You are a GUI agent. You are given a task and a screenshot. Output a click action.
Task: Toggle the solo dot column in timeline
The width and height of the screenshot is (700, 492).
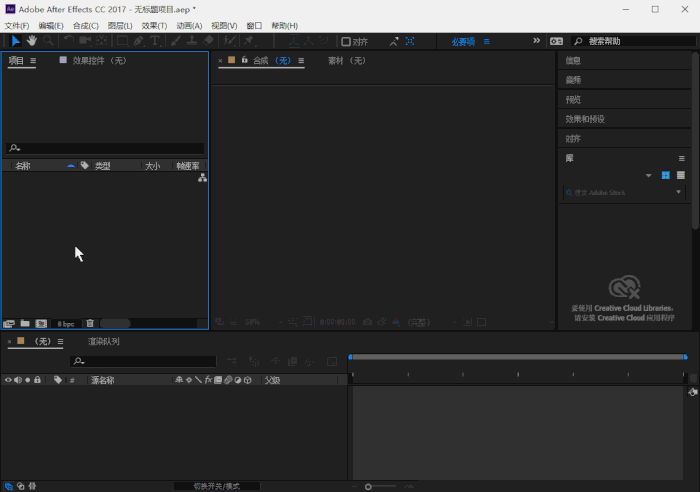28,380
